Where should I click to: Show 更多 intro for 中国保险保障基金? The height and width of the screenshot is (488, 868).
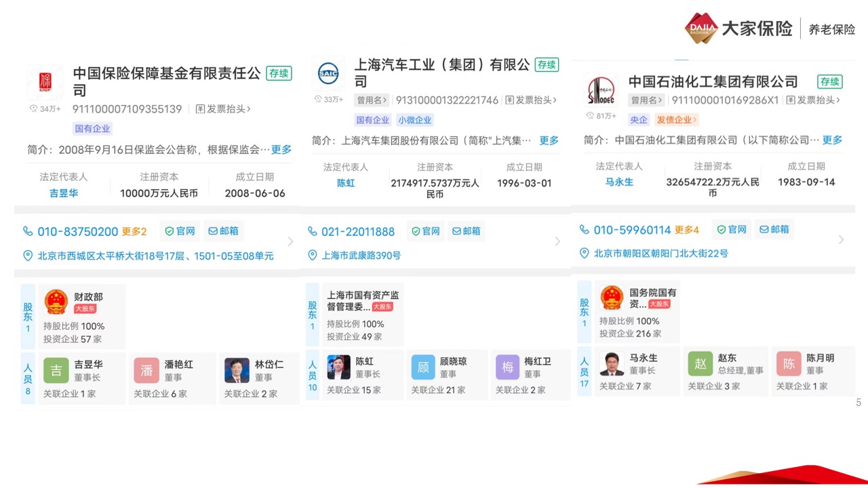tap(281, 150)
